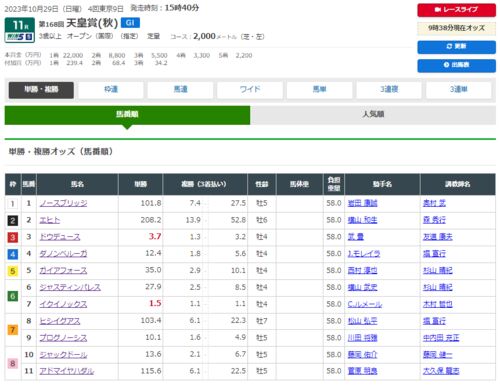
Task: Open horse link ダノンベルーガ
Action: pyautogui.click(x=63, y=254)
